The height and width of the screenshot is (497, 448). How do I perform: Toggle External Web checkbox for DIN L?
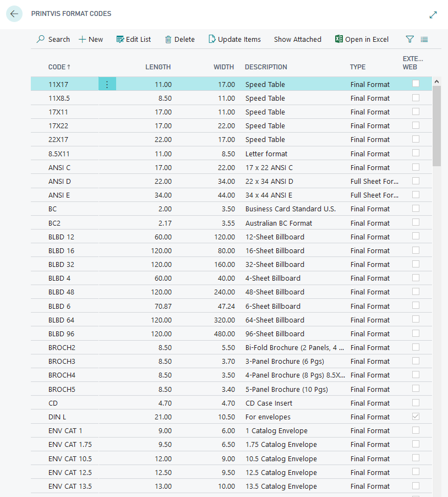(416, 417)
